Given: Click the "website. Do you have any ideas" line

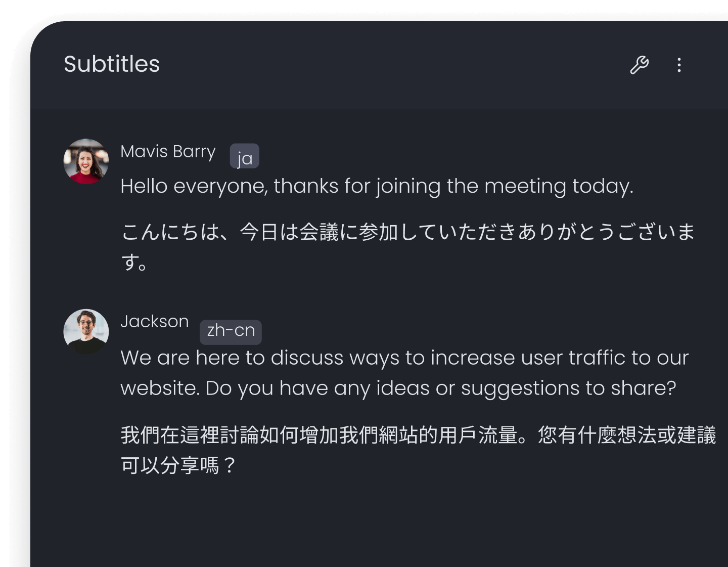Looking at the screenshot, I should (397, 388).
